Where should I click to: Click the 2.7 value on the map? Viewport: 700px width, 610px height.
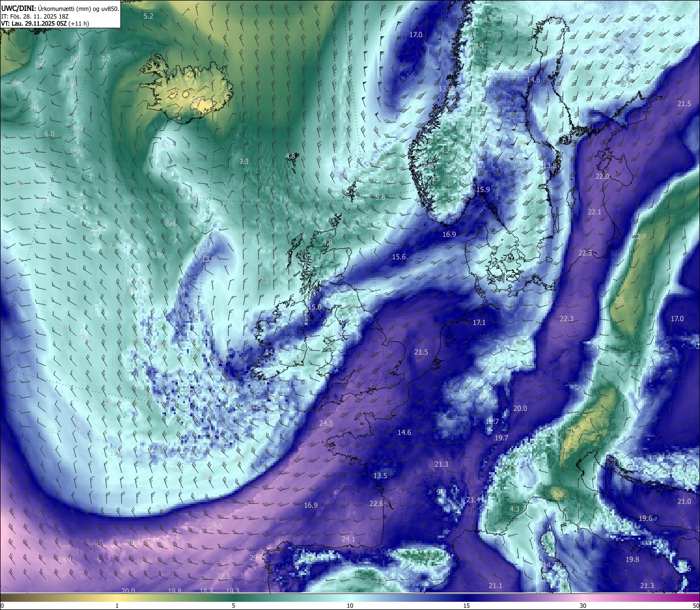tap(641, 236)
